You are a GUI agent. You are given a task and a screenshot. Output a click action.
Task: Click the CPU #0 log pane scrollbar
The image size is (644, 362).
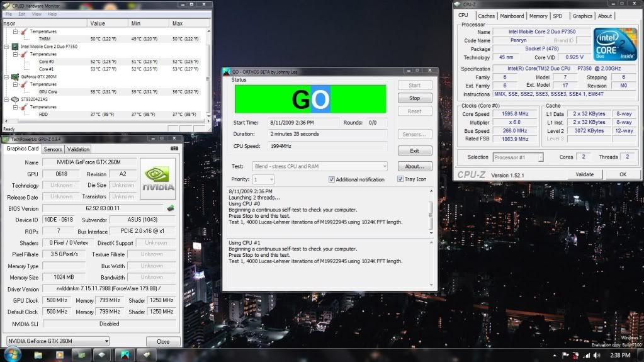tap(431, 212)
